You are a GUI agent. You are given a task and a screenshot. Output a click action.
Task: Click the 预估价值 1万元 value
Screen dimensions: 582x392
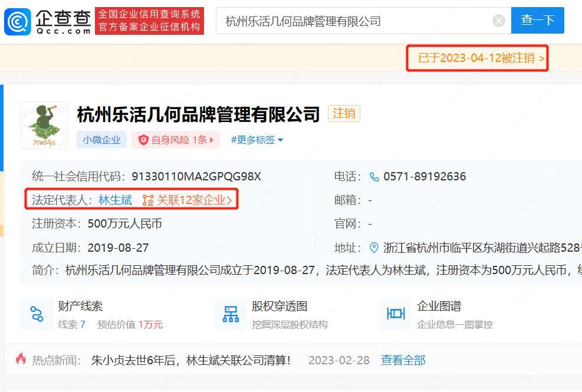[130, 325]
